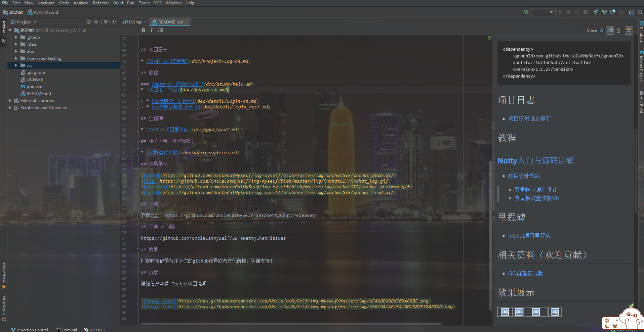Open the Navigate menu
The height and width of the screenshot is (332, 644).
tap(46, 3)
